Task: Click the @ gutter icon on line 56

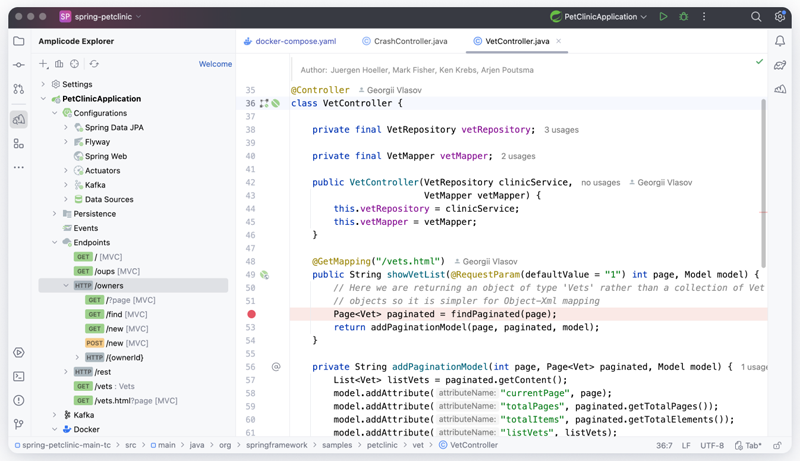Action: point(276,367)
